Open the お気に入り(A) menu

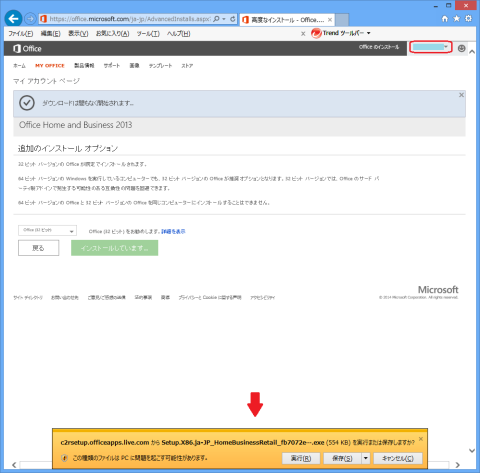tap(112, 33)
